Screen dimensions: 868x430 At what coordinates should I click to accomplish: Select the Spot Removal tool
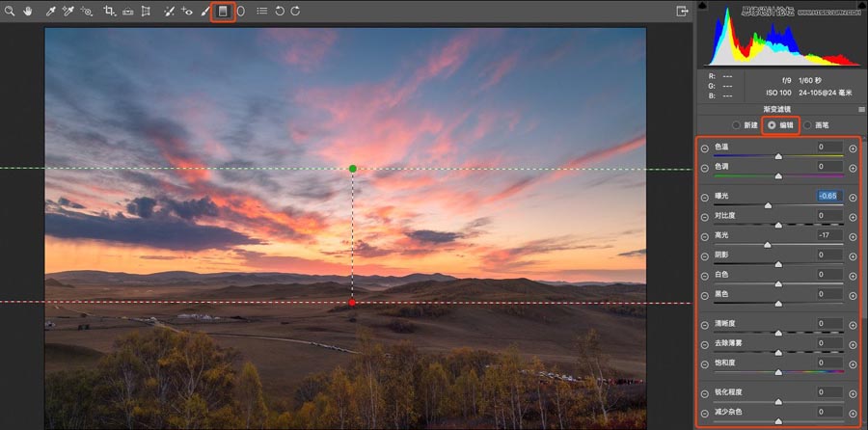click(170, 11)
